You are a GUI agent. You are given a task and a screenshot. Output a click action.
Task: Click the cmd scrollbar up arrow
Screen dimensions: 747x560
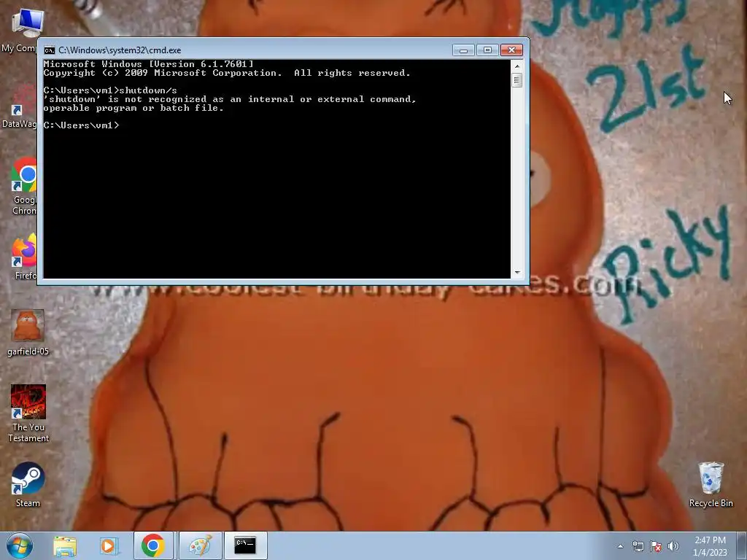pos(517,66)
